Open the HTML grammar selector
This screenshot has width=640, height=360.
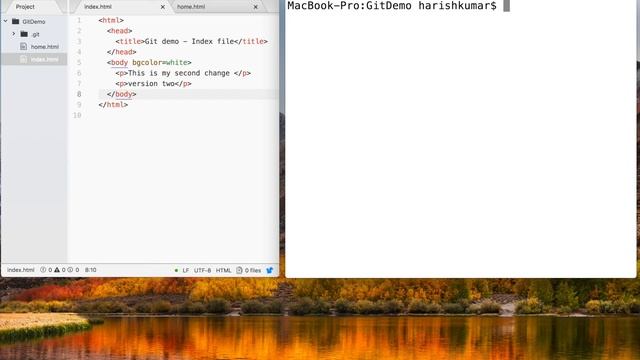coord(223,270)
